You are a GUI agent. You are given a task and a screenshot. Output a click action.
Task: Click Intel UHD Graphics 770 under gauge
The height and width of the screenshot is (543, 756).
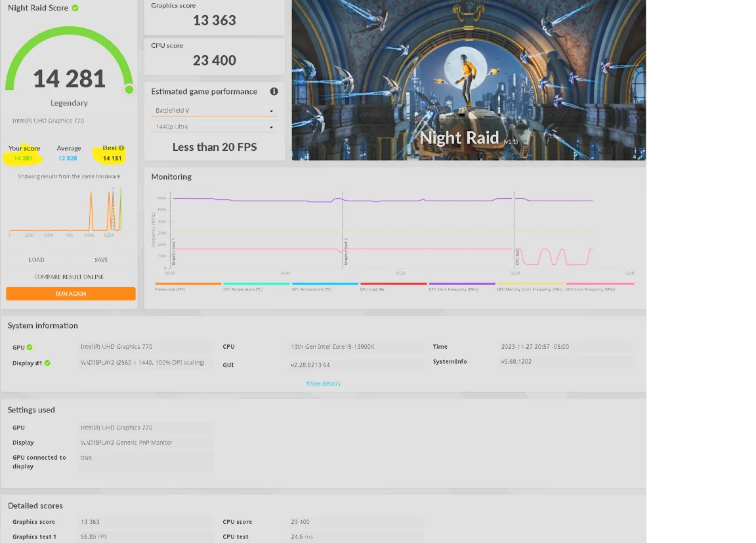[48, 121]
